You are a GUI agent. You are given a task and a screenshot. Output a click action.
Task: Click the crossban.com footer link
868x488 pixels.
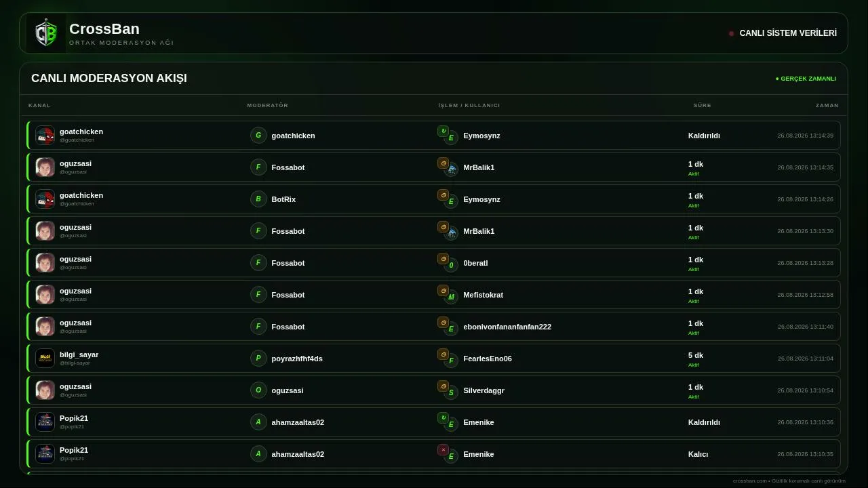[x=749, y=481]
